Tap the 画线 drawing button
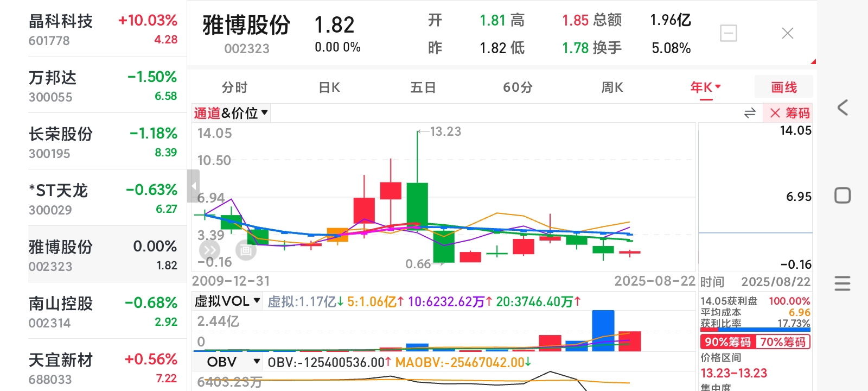The height and width of the screenshot is (391, 868). point(784,87)
